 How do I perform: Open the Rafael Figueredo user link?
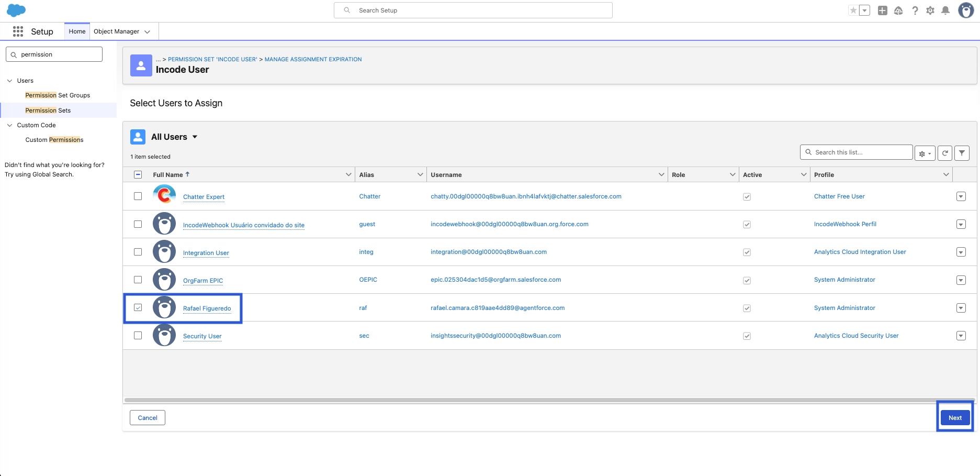(x=207, y=308)
